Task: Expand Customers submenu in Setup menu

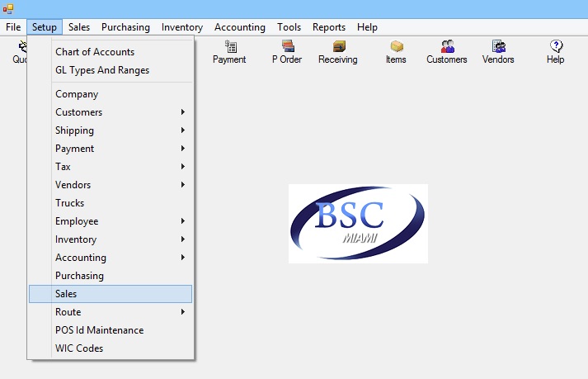Action: (111, 112)
